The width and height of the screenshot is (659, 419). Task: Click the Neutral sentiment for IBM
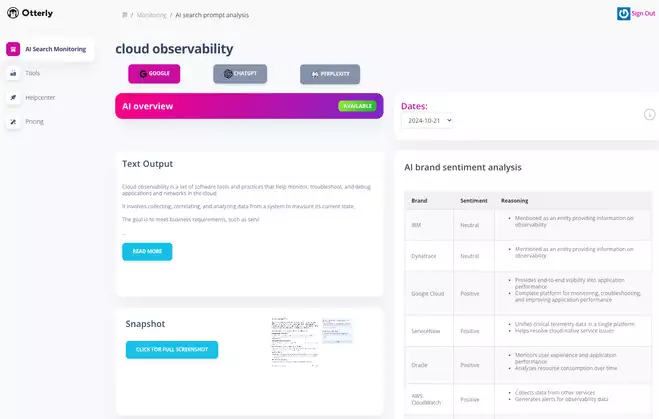pyautogui.click(x=469, y=225)
